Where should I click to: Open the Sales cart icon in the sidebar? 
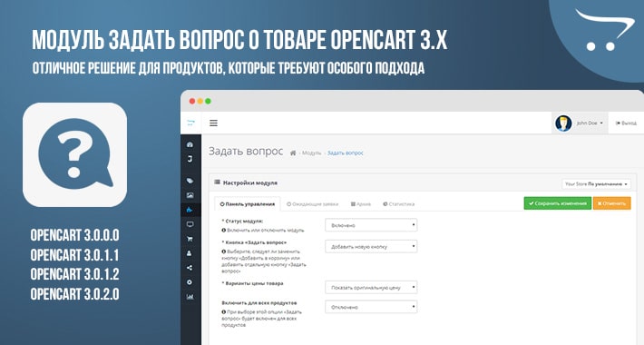coord(190,239)
